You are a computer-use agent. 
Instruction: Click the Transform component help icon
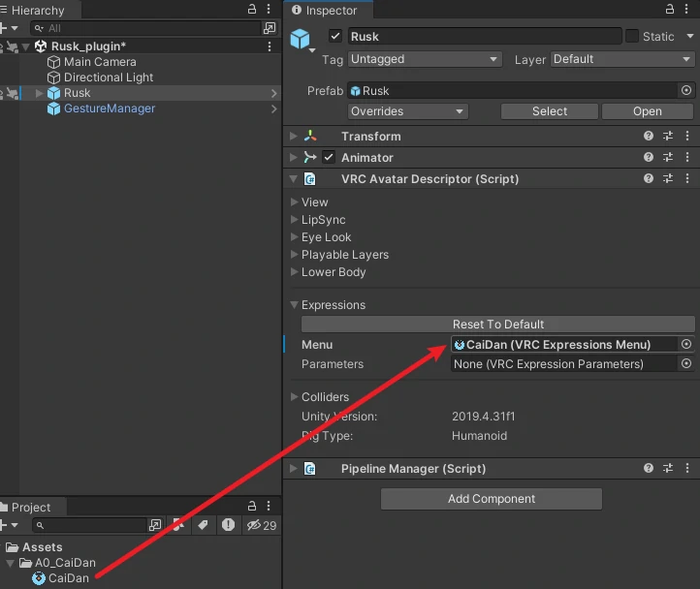[649, 137]
